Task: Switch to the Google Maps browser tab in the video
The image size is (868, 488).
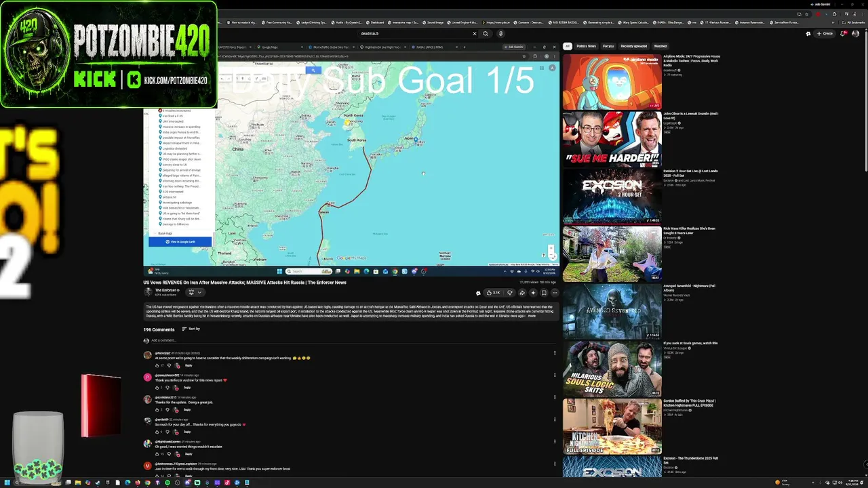Action: click(279, 47)
